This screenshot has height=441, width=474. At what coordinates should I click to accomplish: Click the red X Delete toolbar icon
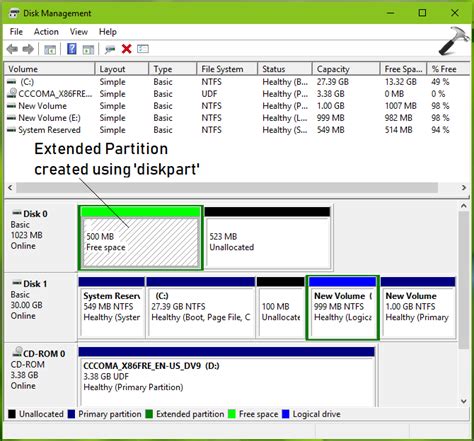126,49
